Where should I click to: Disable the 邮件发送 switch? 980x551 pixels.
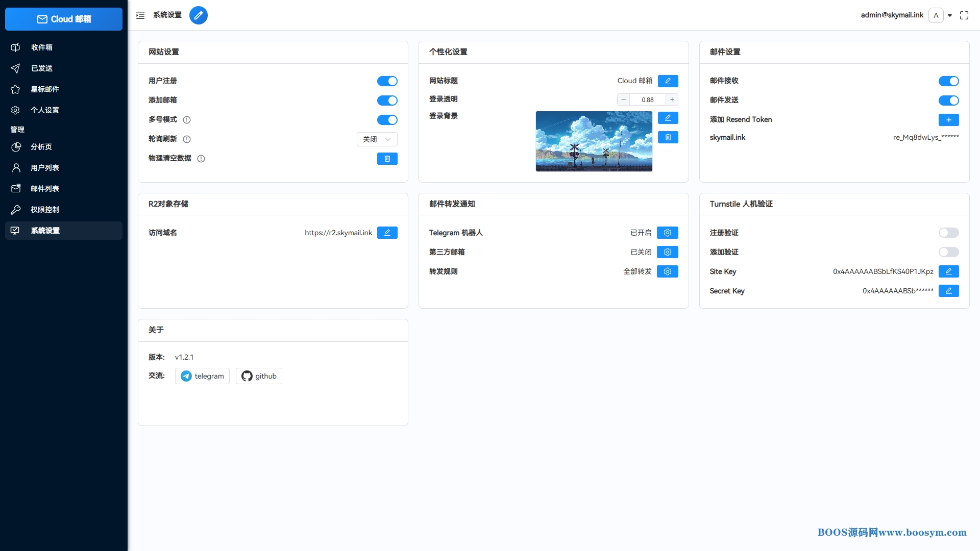tap(948, 101)
